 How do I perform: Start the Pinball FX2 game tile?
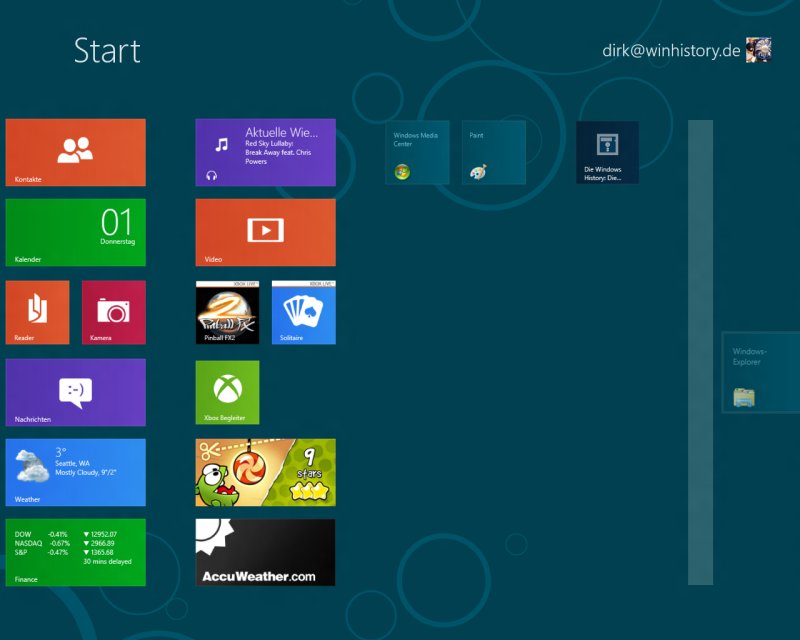228,312
